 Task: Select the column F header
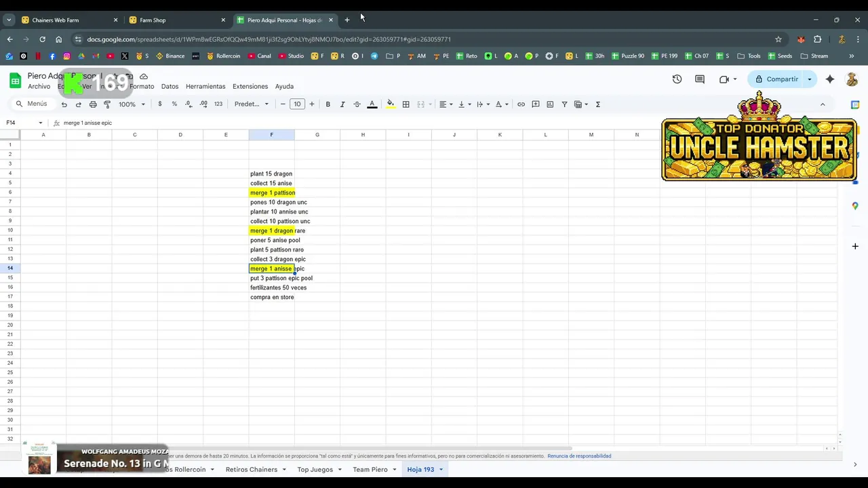point(271,135)
